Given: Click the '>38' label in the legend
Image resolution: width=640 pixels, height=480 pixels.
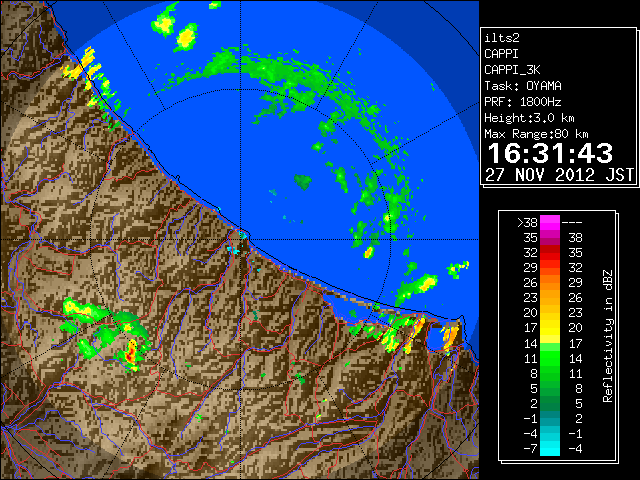Looking at the screenshot, I should coord(527,222).
